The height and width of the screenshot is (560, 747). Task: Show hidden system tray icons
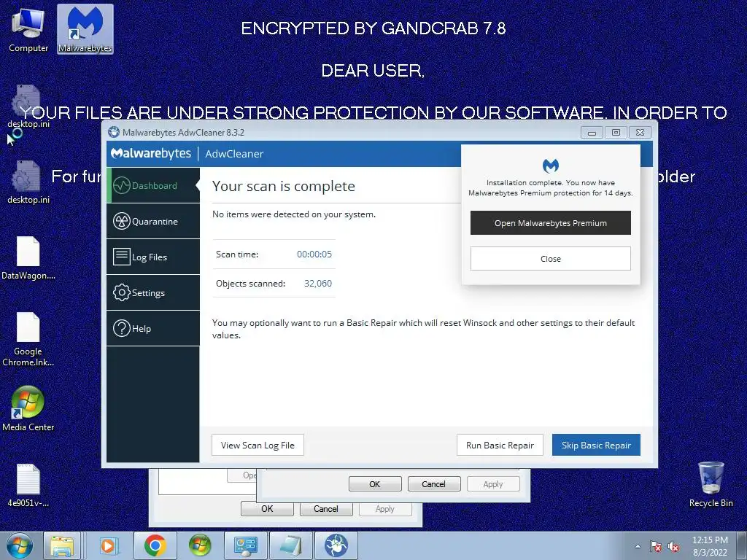(638, 547)
